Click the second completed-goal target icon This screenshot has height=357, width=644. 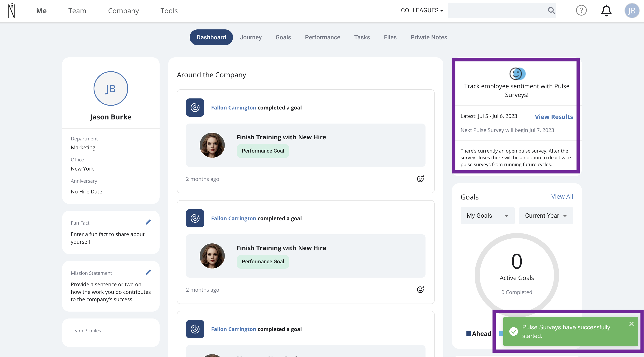195,218
